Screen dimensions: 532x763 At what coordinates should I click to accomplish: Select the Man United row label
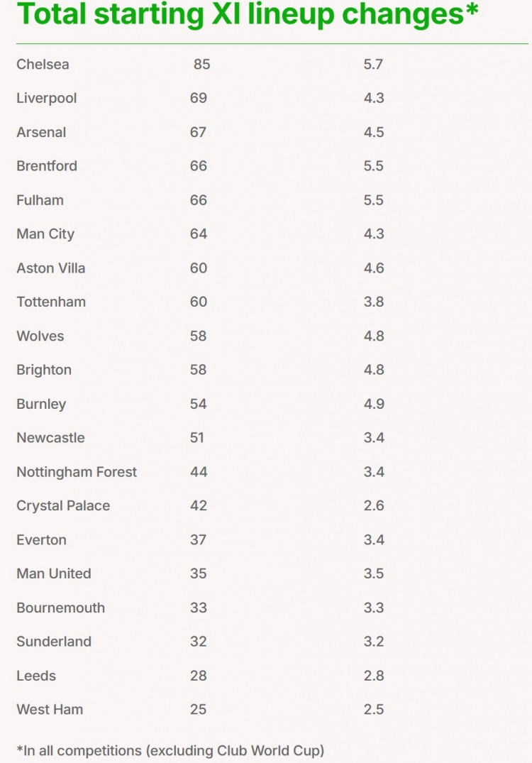tap(54, 573)
